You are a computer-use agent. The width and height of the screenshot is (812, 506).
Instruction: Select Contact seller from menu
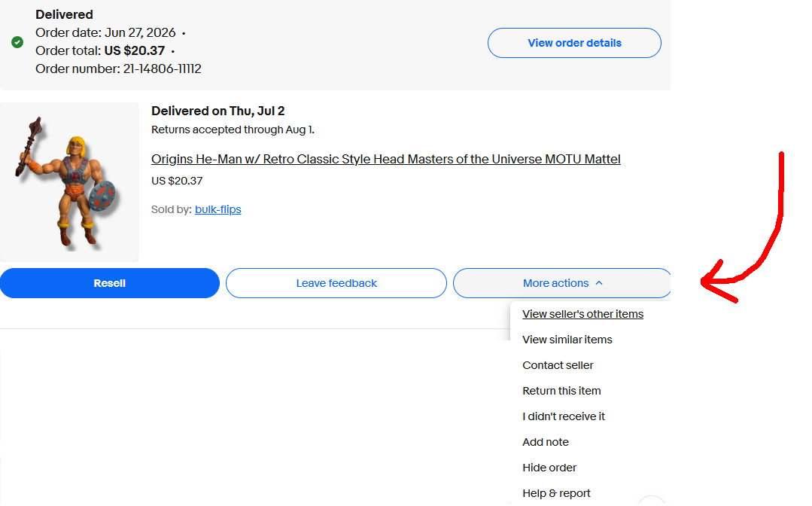pyautogui.click(x=558, y=365)
